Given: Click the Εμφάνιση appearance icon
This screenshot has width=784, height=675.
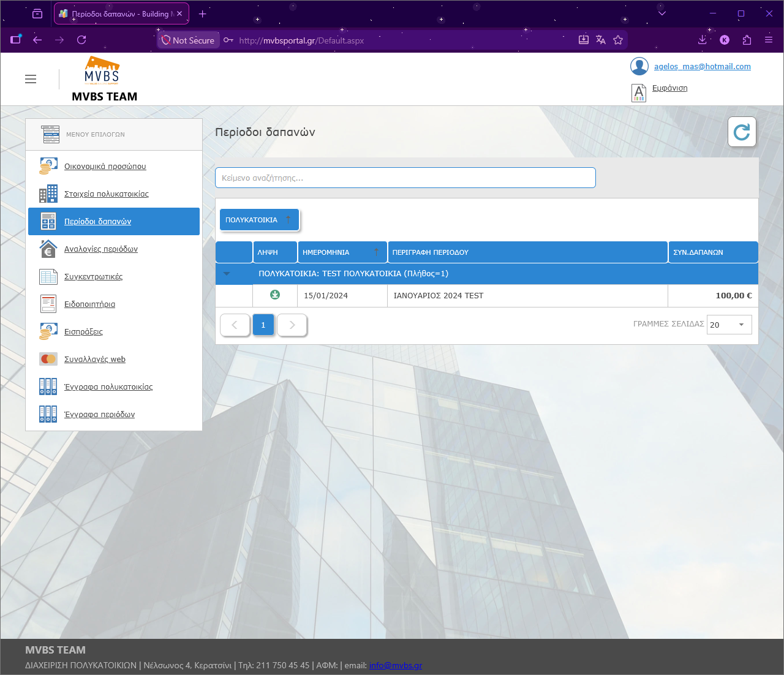Looking at the screenshot, I should click(639, 93).
